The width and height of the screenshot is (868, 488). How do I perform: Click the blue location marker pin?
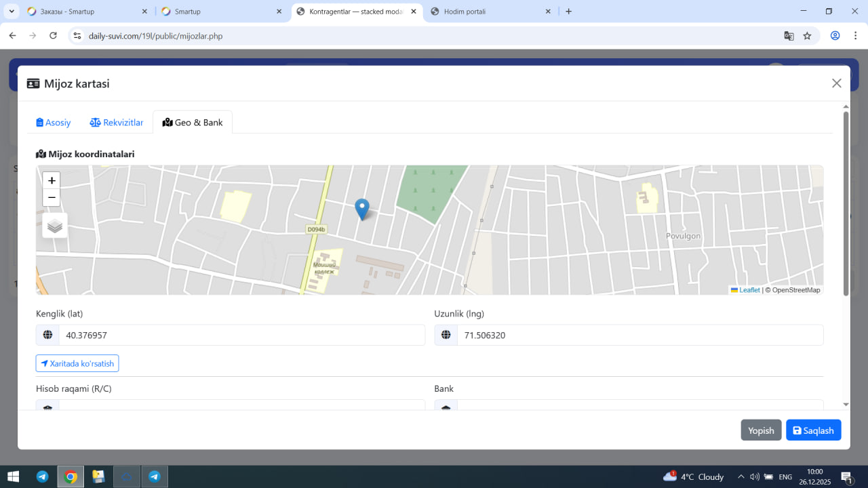(x=362, y=209)
